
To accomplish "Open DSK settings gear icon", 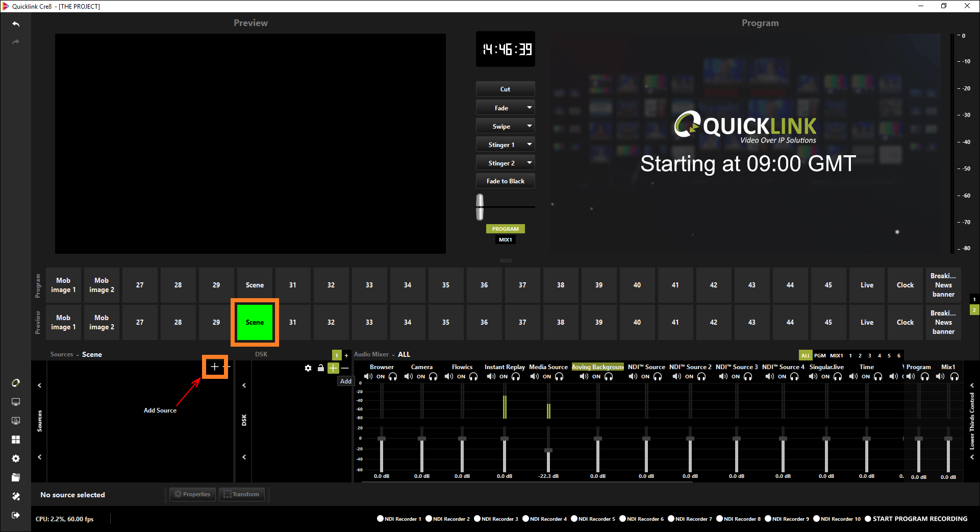I will click(308, 368).
